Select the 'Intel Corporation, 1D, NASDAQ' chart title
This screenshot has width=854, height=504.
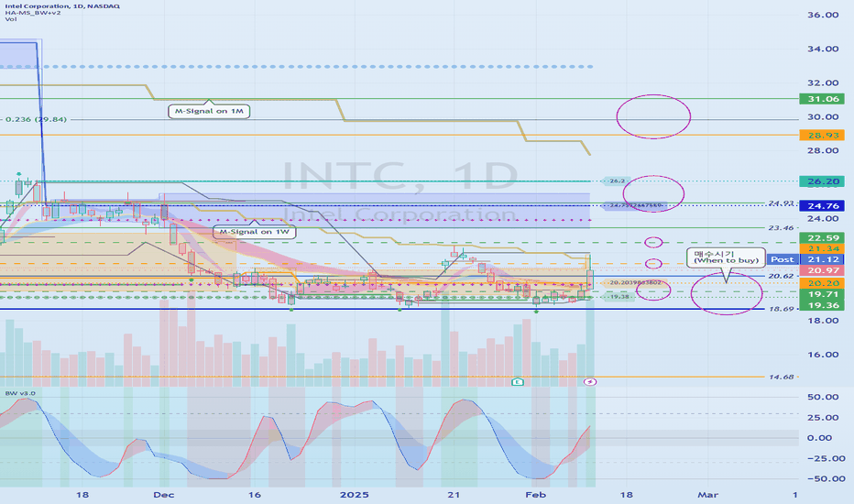tap(62, 6)
